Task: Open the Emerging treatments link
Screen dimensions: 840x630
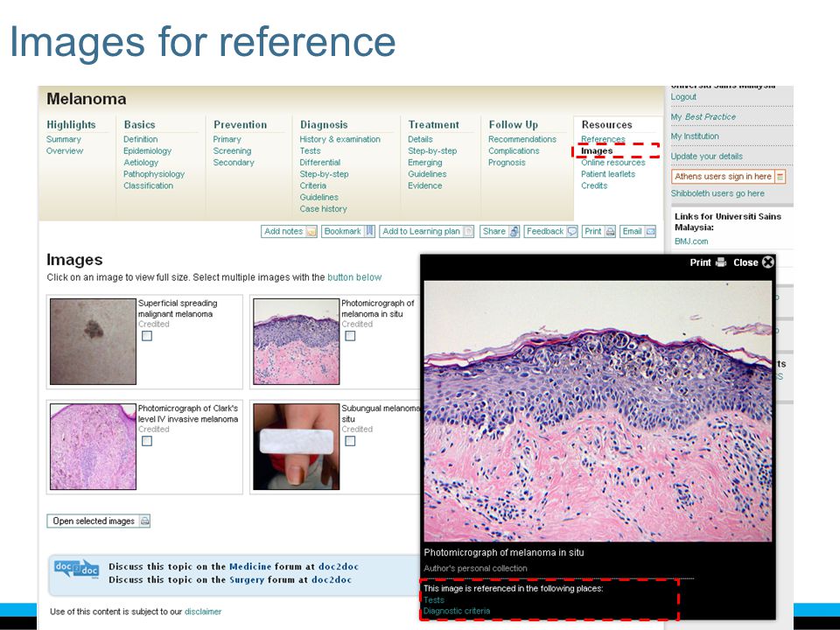Action: [x=425, y=163]
